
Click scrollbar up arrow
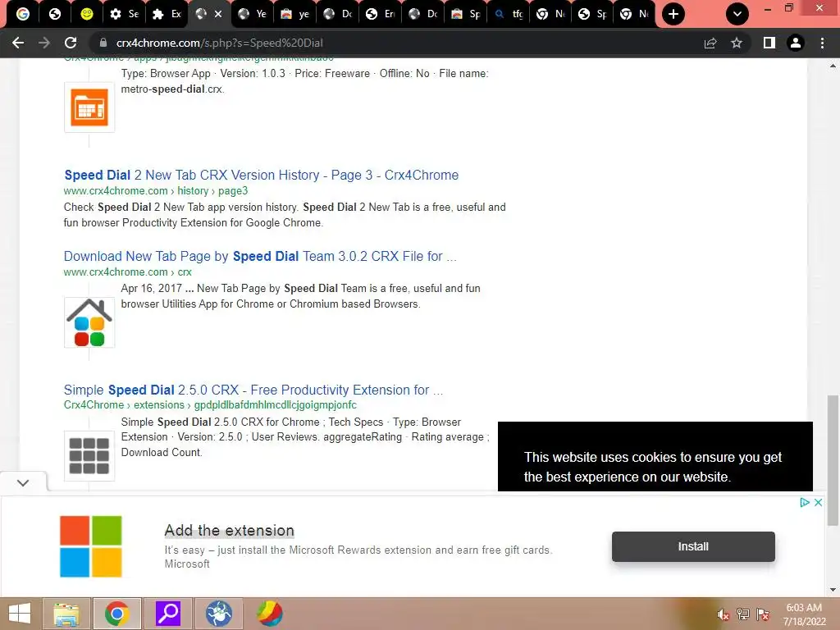coord(833,66)
